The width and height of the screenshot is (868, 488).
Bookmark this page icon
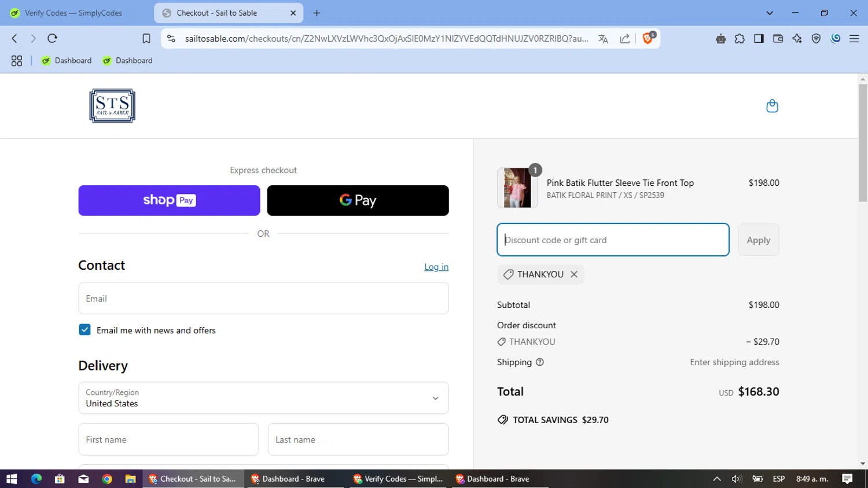146,38
